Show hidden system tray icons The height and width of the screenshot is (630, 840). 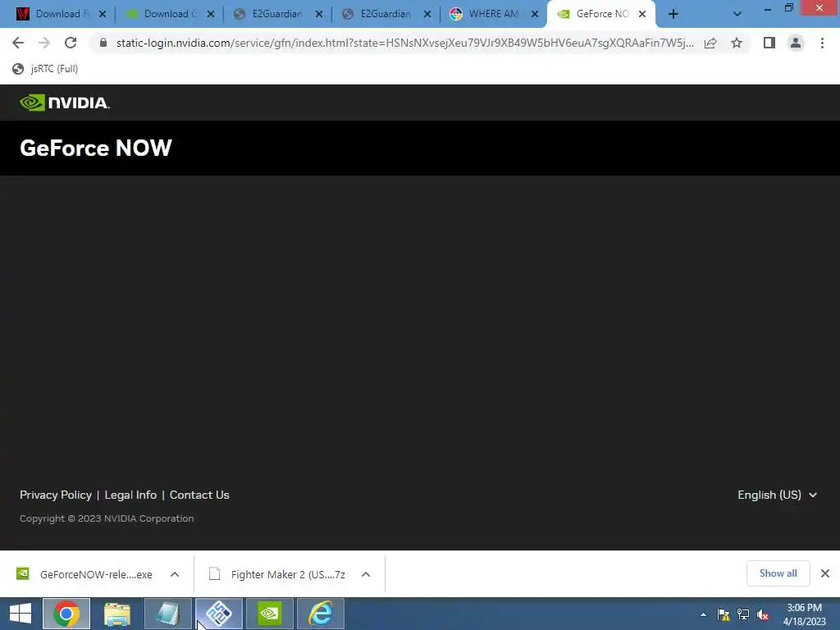click(x=703, y=614)
